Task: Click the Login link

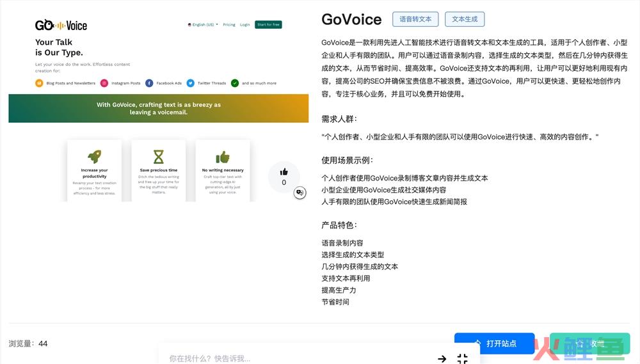Action: point(245,24)
